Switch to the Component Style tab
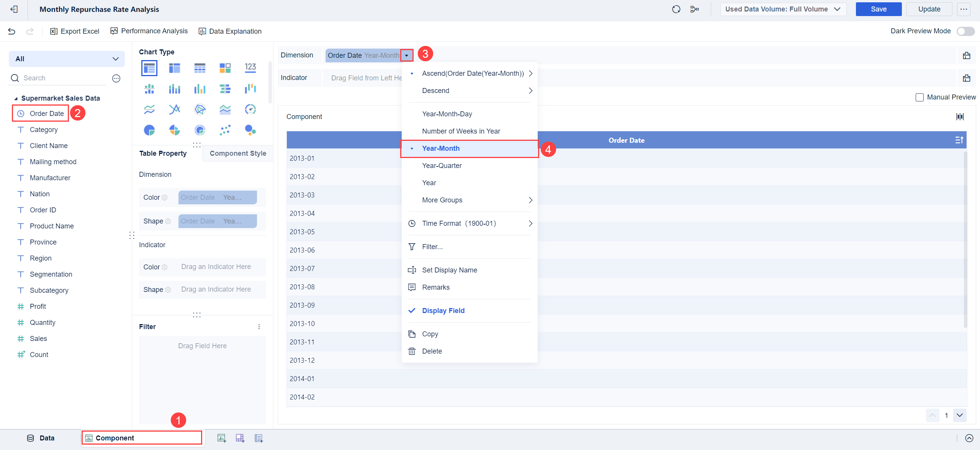 point(238,153)
